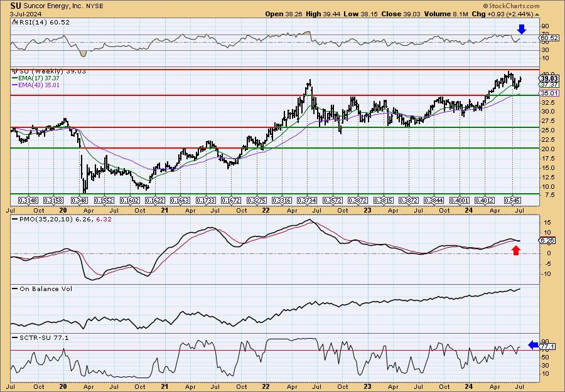Click the High 39.44 value
The height and width of the screenshot is (392, 565).
323,14
